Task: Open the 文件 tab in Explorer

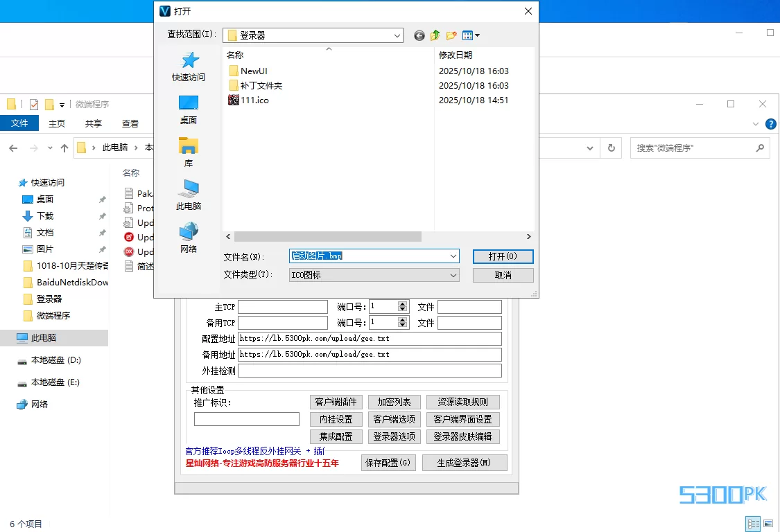Action: click(19, 123)
